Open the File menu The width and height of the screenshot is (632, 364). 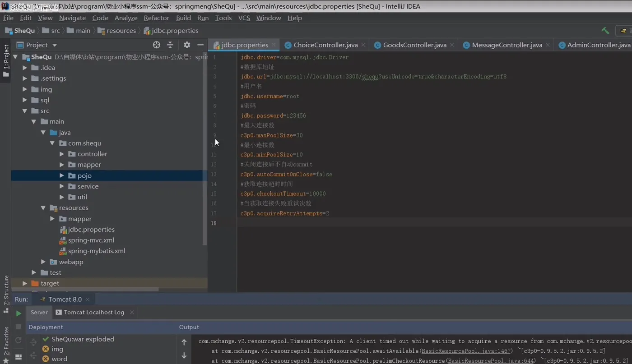tap(8, 18)
